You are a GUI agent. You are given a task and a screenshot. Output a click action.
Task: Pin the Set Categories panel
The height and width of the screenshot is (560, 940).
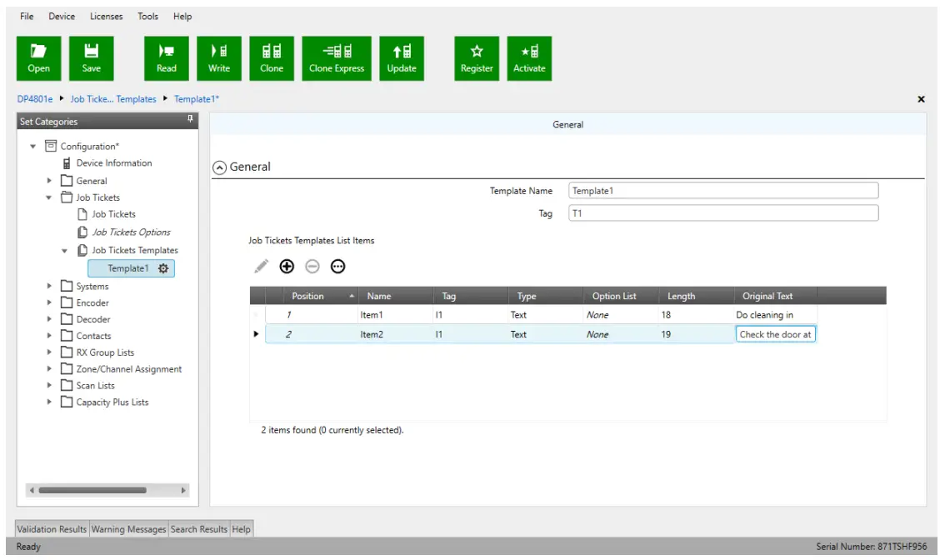click(191, 121)
